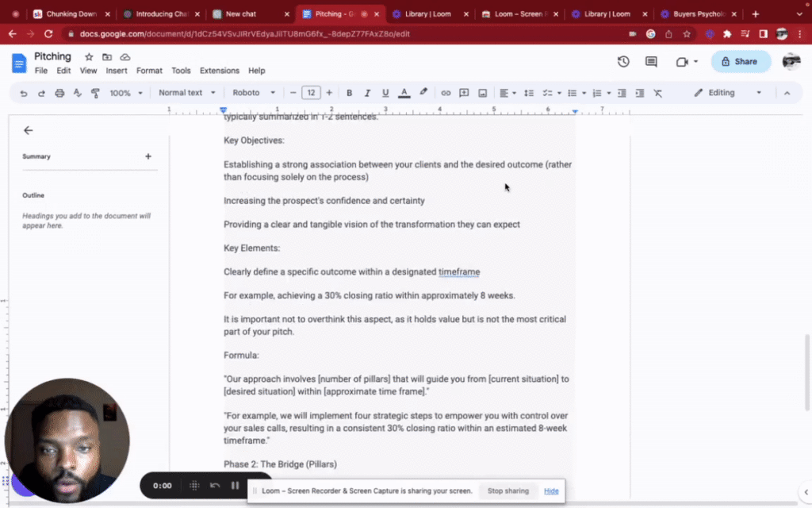Add a comment from toolbar icon
This screenshot has width=812, height=508.
point(464,94)
